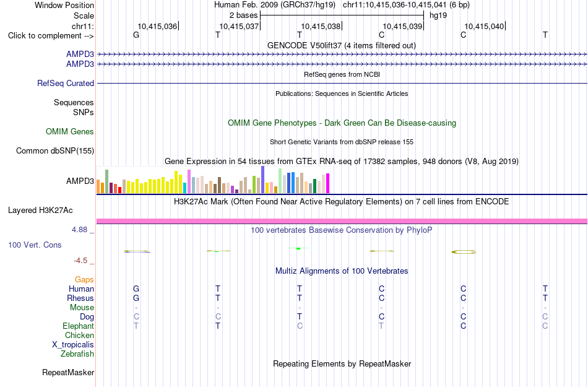Screen dimensions: 588x387
Task: Click the tall purple GTEx expression bar
Action: 263,180
